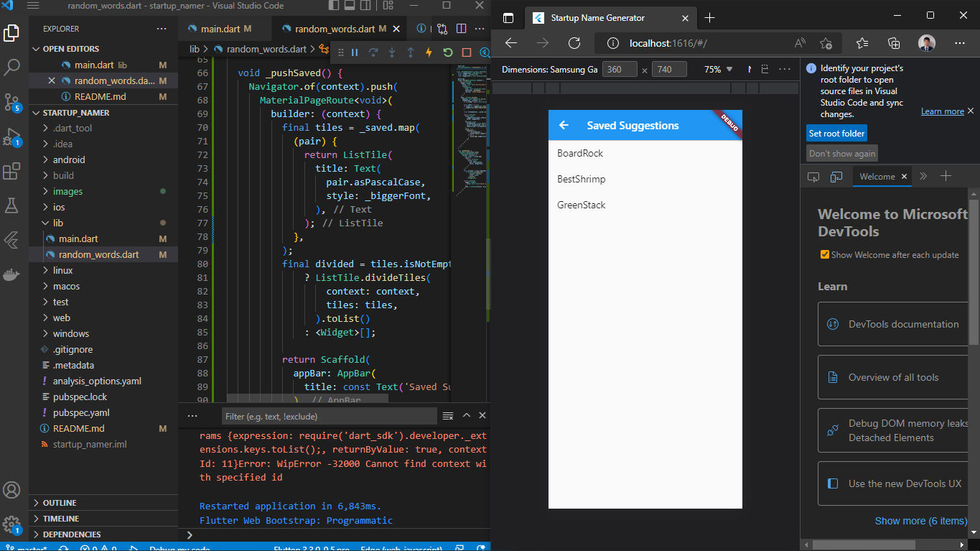This screenshot has width=980, height=551.
Task: Expand the OUTLINE section
Action: (103, 503)
